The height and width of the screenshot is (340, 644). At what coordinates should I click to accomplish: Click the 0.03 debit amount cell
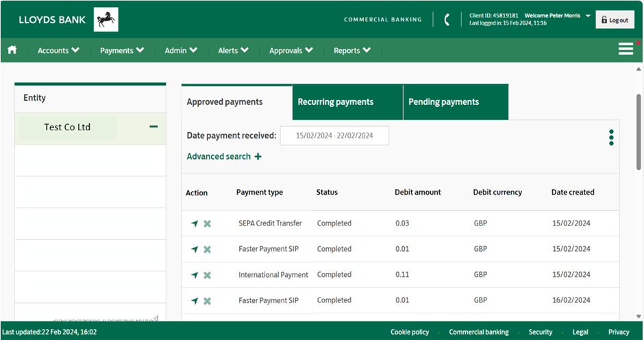click(402, 223)
